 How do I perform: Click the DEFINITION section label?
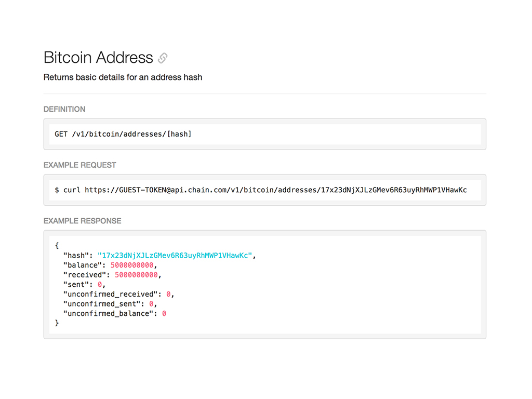tap(64, 109)
